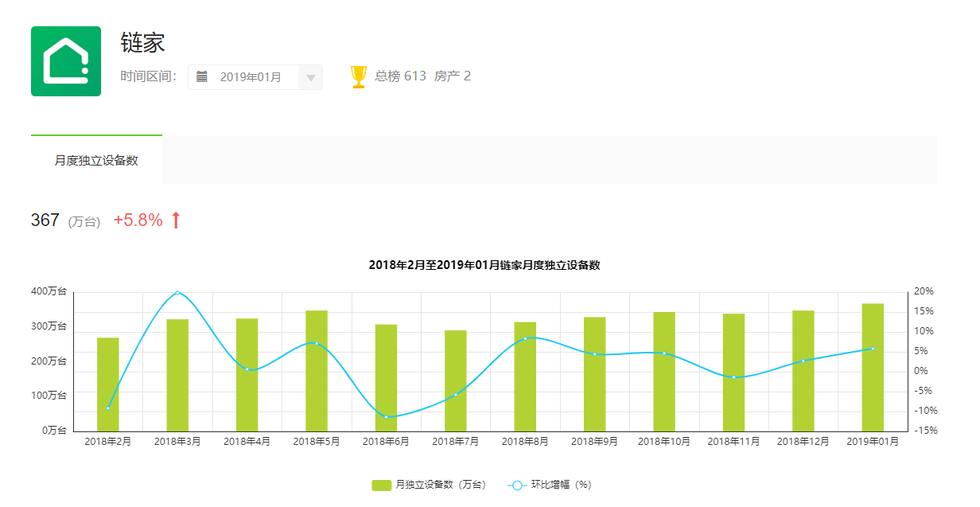Click the green 链家 house logo

(x=66, y=61)
